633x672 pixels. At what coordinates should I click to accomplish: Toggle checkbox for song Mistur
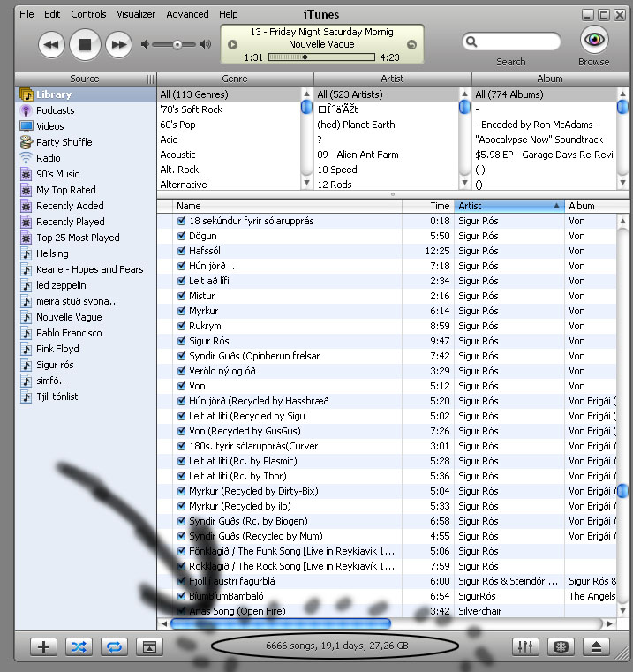click(x=181, y=296)
